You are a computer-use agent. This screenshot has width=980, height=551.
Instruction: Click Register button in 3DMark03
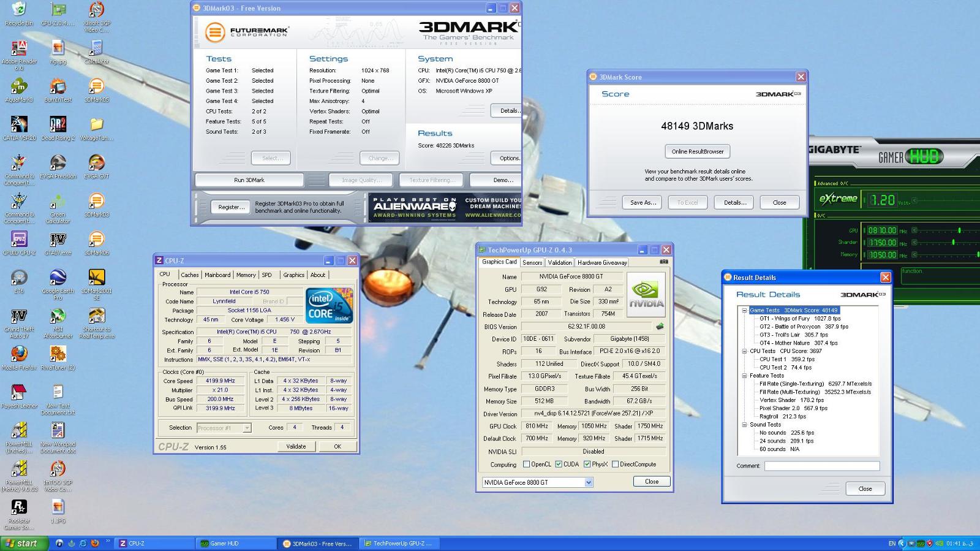coord(231,207)
